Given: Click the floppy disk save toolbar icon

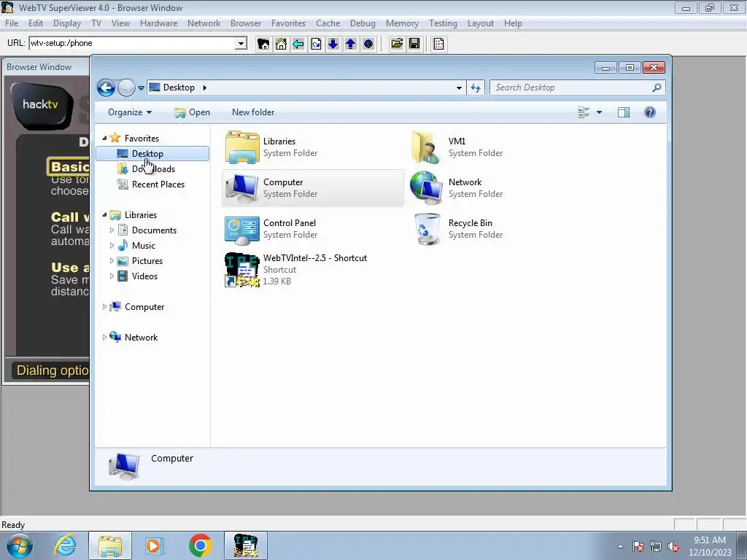Looking at the screenshot, I should [x=414, y=44].
